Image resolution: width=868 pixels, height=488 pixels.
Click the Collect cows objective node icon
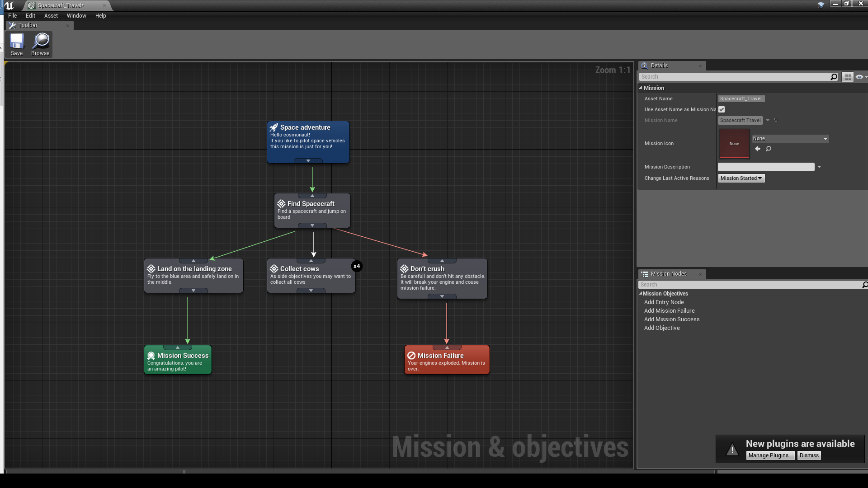coord(274,268)
